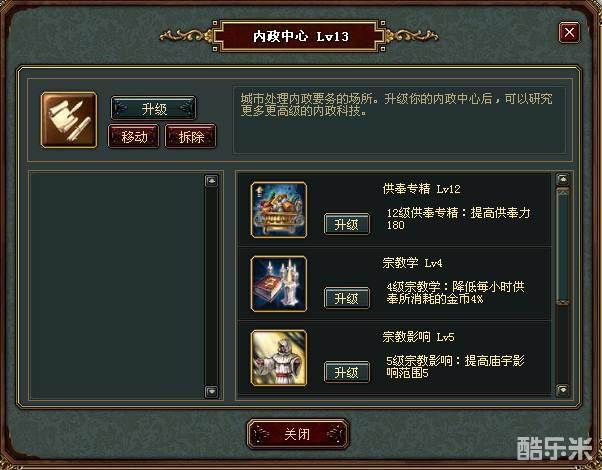Click the 内政中心 scroll and quill icon

click(69, 120)
